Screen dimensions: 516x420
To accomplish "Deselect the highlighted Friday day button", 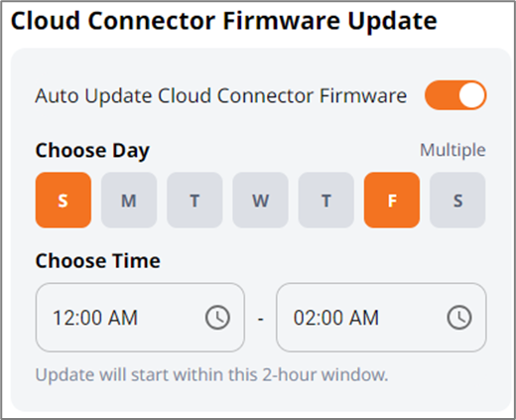I will (x=392, y=200).
